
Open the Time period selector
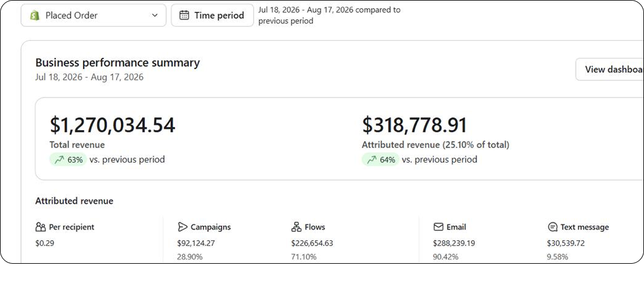[x=212, y=15]
